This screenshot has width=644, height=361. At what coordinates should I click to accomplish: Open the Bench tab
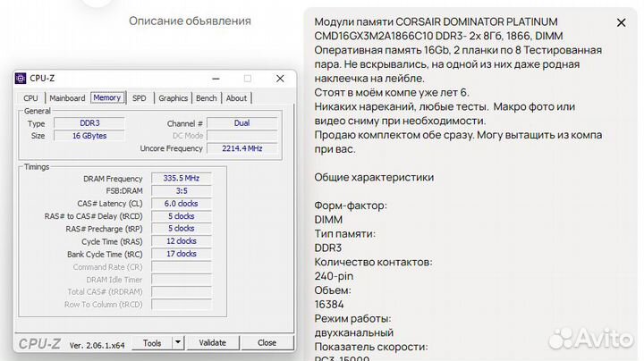coord(207,98)
